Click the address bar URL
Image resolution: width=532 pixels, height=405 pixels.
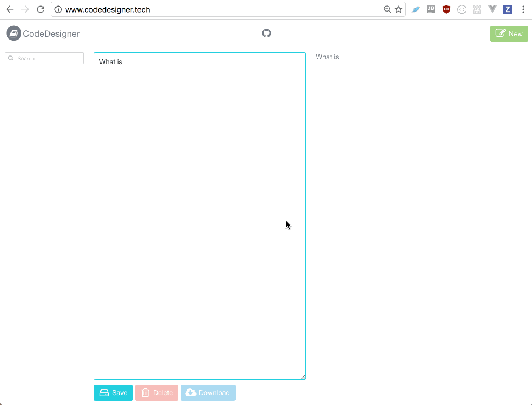point(108,9)
